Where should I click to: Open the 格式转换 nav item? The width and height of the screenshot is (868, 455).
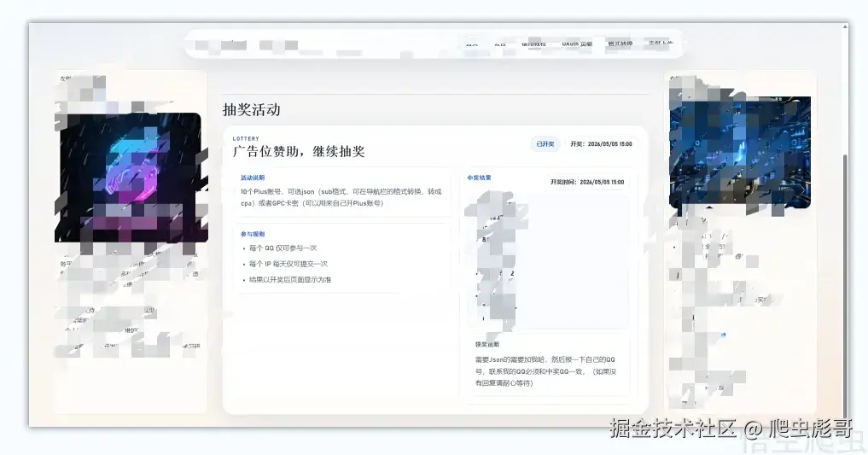coord(620,44)
